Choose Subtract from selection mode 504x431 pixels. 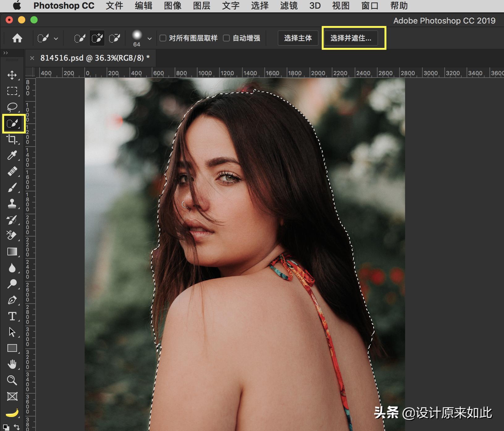114,38
